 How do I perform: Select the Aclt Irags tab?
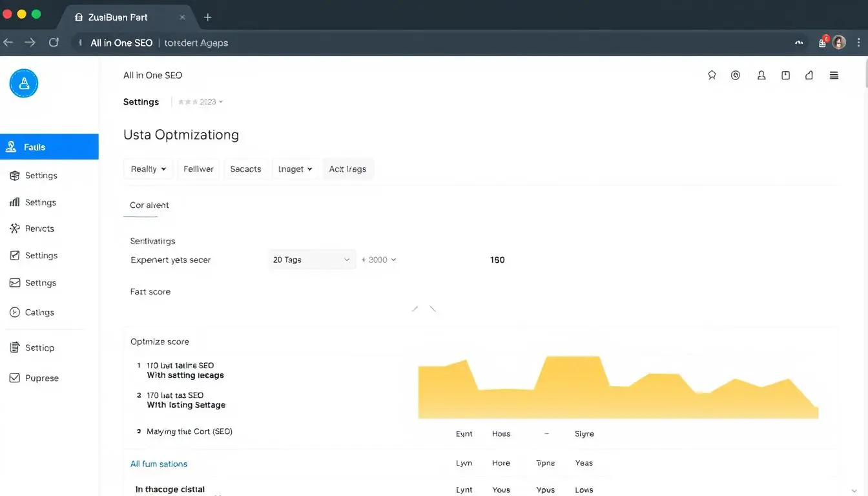[x=347, y=169]
